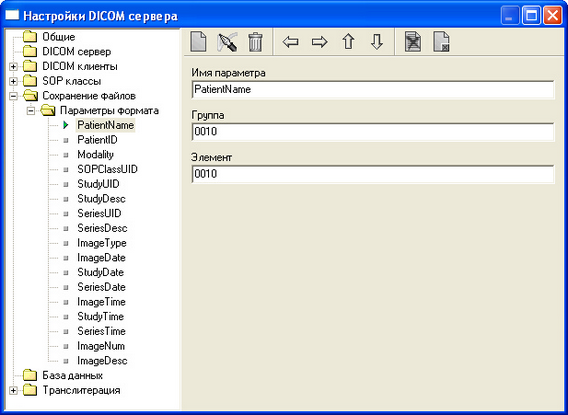
Task: Select Modality in the tree
Action: (x=95, y=155)
